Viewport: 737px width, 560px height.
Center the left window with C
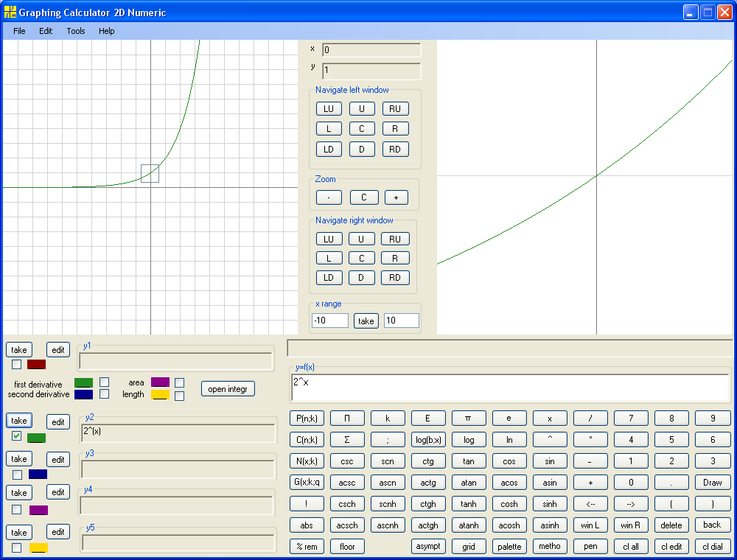361,129
